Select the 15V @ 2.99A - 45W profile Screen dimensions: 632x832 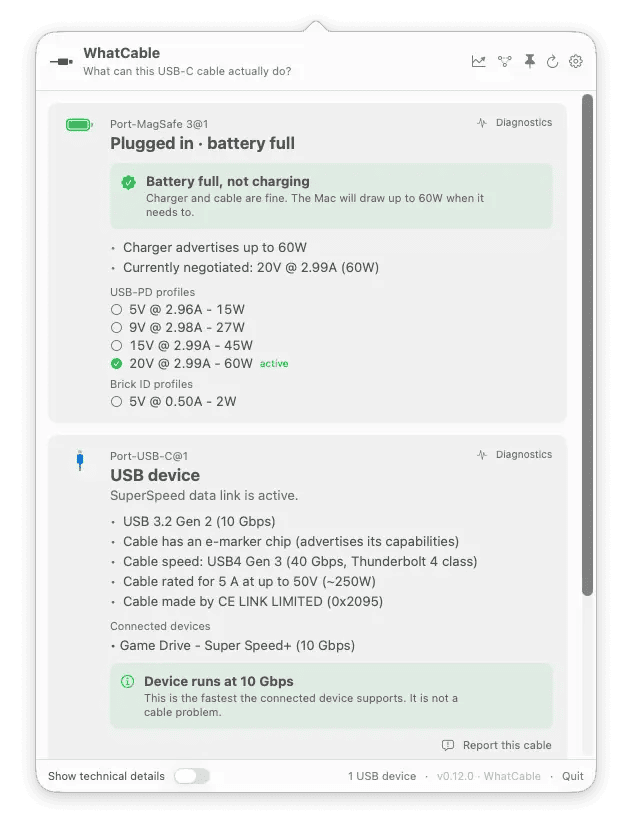[x=182, y=345]
